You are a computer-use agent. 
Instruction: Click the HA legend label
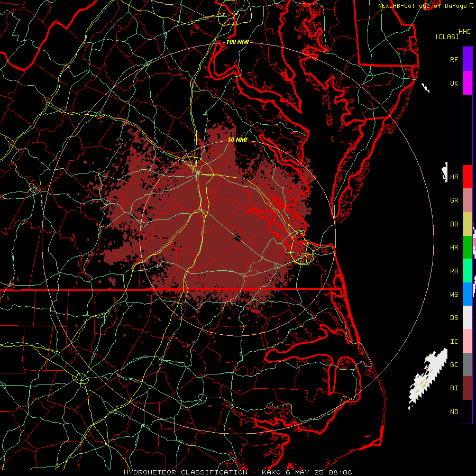(454, 177)
